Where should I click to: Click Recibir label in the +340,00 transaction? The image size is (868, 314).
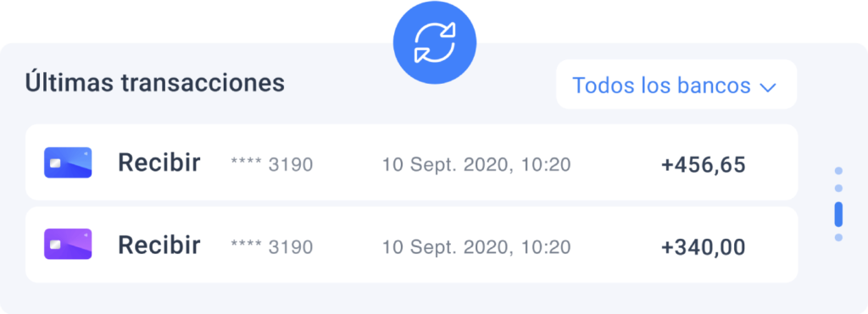[159, 245]
